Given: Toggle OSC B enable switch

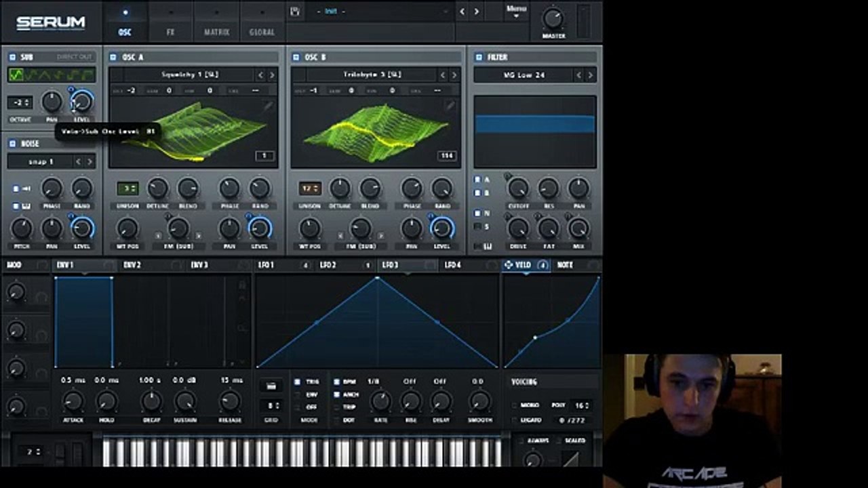Looking at the screenshot, I should click(296, 57).
